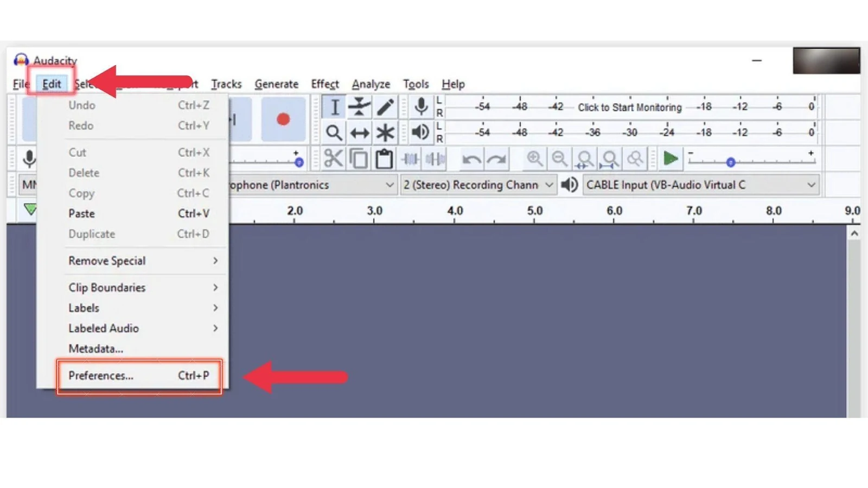Click the Undo arrow toolbar icon

471,159
